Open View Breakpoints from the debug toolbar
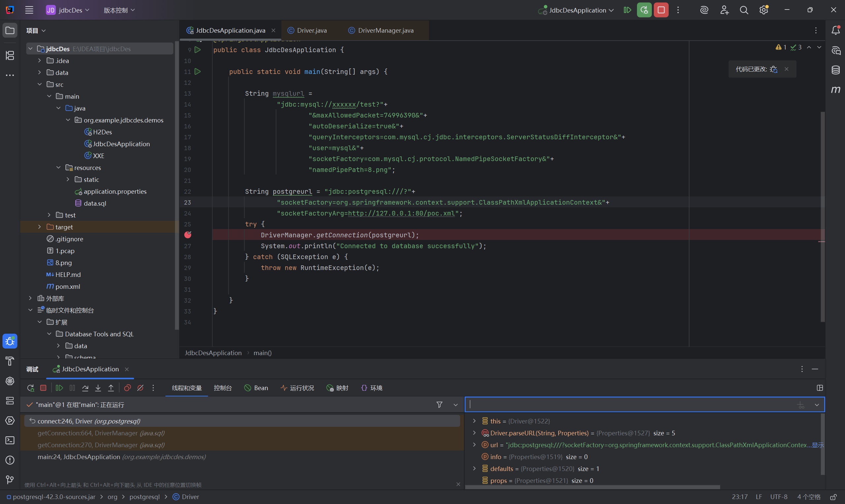 [127, 388]
